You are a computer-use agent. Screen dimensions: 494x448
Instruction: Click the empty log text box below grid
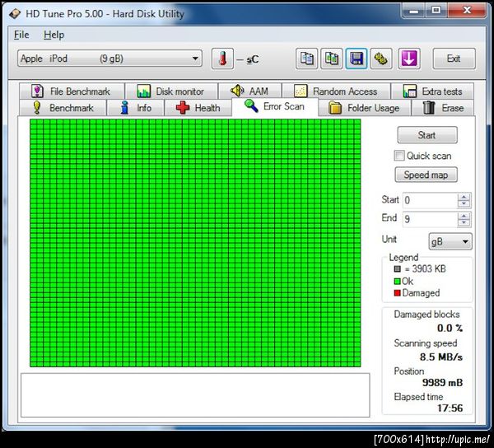(x=195, y=395)
